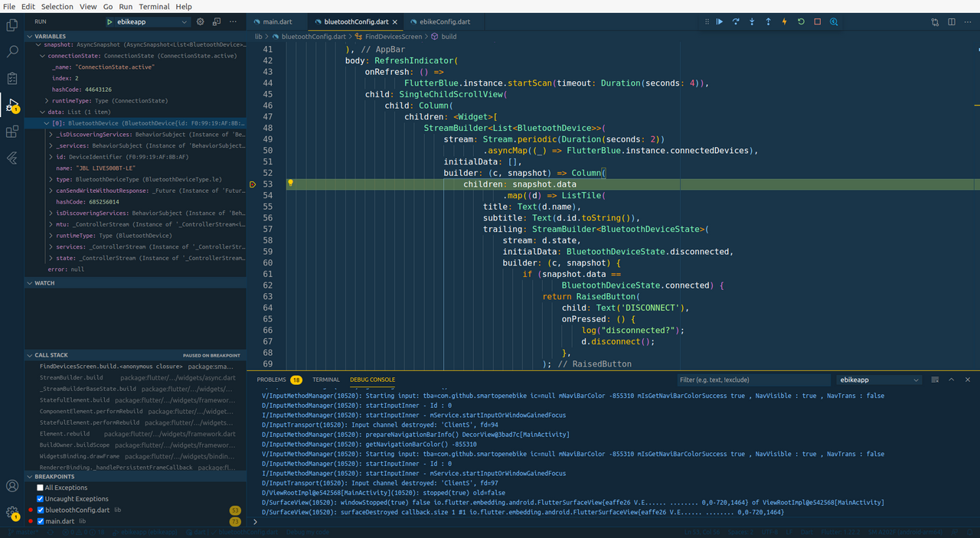Expand the mtu _ControllerStream variable
The height and width of the screenshot is (538, 980).
51,224
